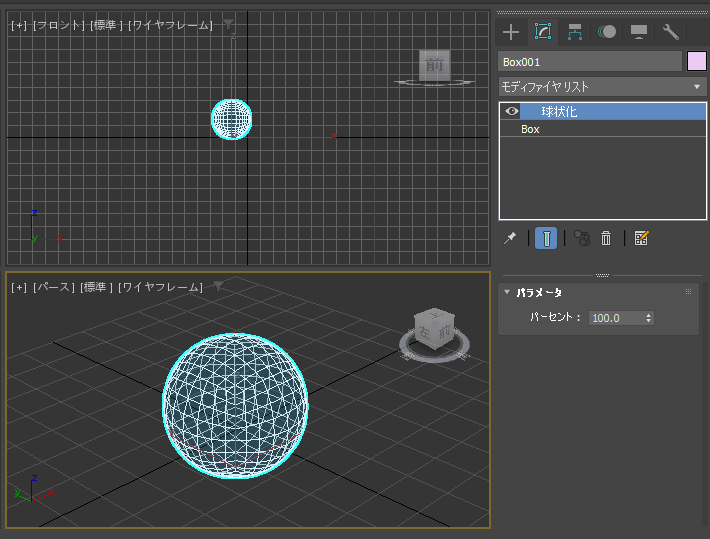Click the parameter rollout grip handle

coord(688,292)
